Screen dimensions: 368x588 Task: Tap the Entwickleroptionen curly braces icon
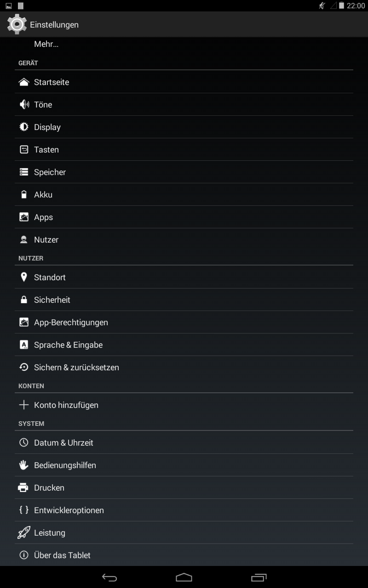[x=24, y=510]
